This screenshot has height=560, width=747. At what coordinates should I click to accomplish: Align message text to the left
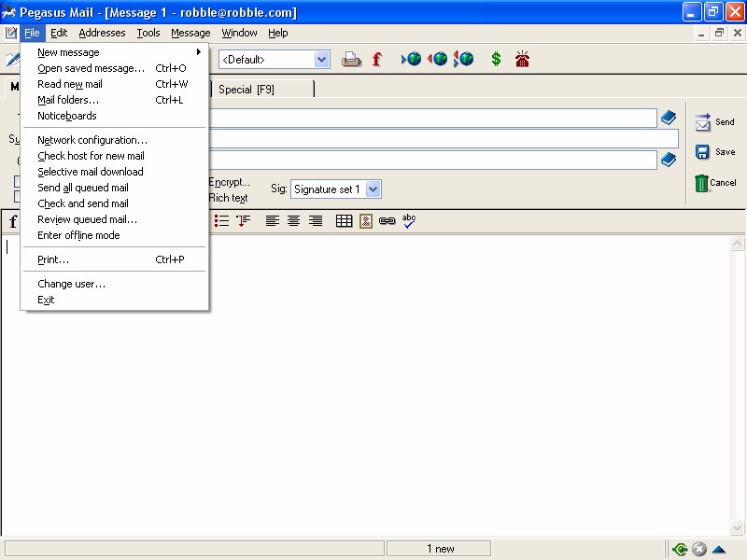[x=272, y=221]
